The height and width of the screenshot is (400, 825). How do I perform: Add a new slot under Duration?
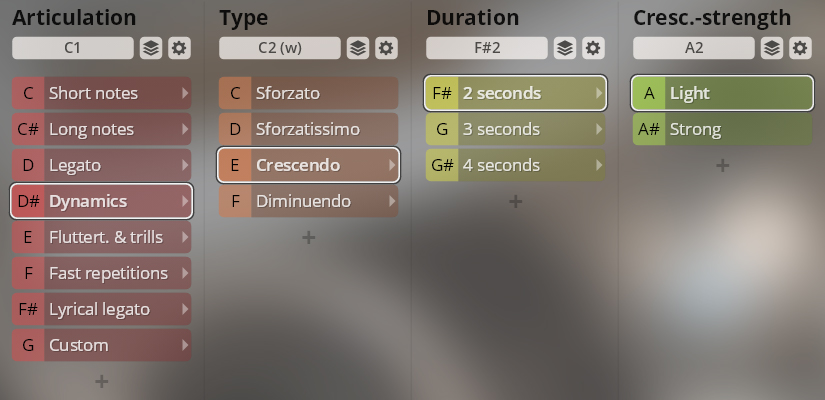(515, 201)
